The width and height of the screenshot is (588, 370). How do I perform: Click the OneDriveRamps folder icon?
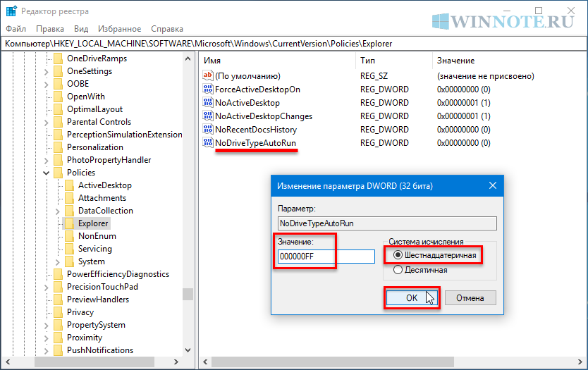(x=58, y=58)
